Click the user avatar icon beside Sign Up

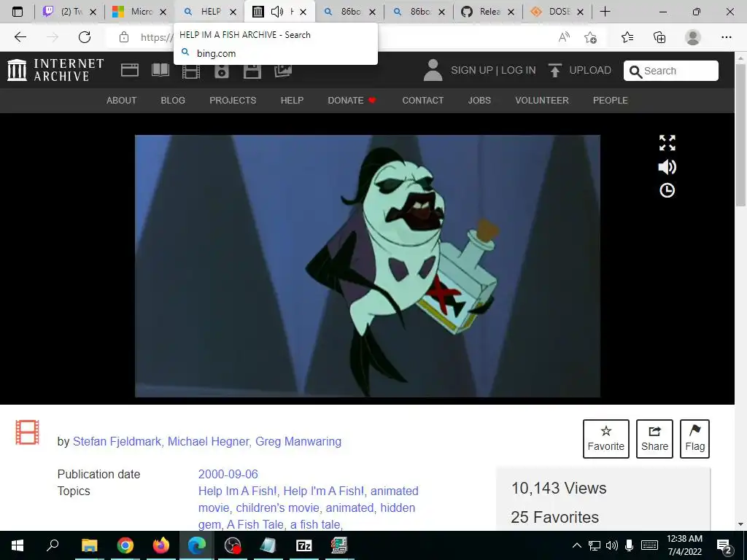tap(433, 70)
